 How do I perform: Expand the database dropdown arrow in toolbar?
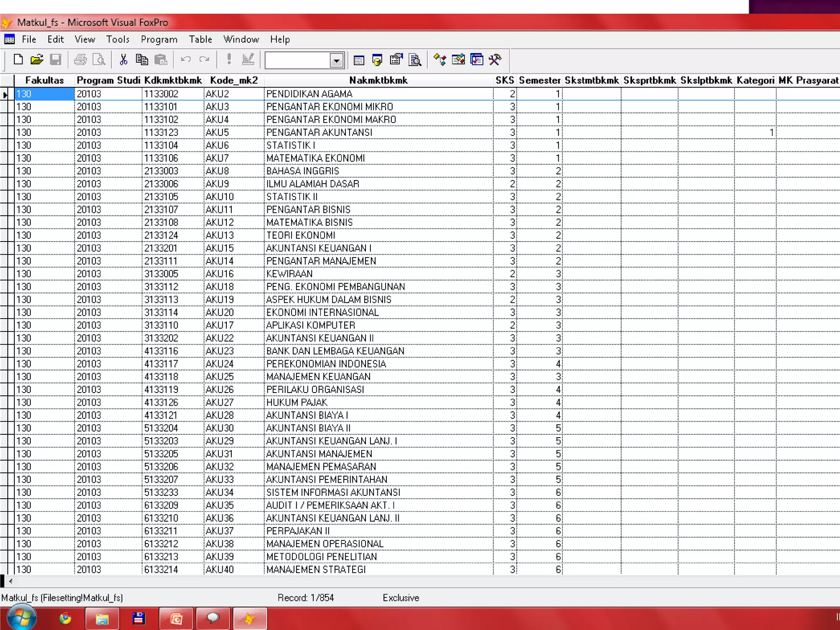click(336, 61)
